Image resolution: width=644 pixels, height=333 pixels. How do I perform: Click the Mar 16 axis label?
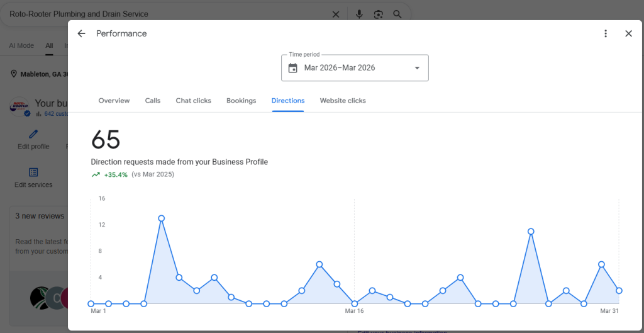pos(355,311)
